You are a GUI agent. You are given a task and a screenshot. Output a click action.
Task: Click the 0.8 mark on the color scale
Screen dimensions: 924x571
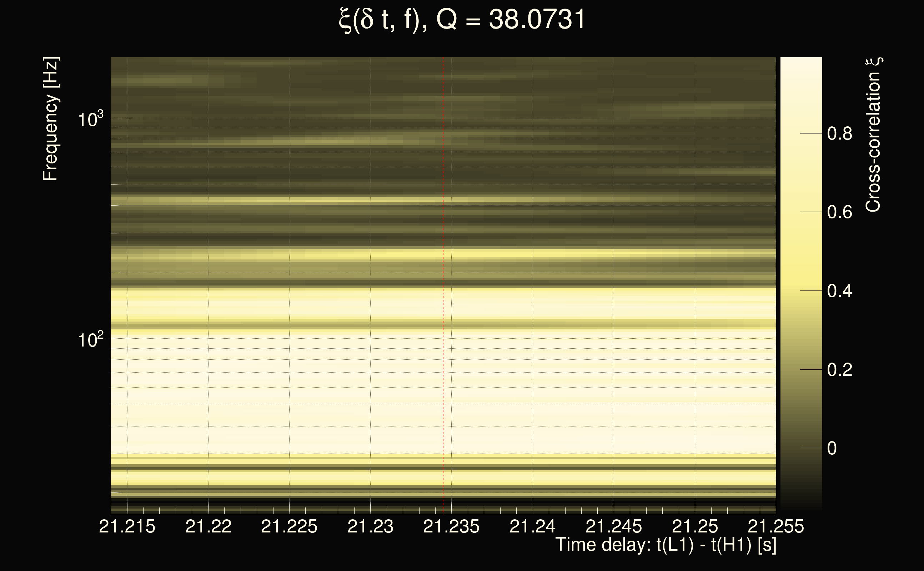[839, 134]
